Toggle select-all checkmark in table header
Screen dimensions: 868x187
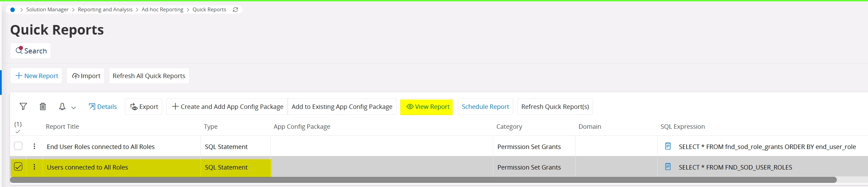coord(18,132)
